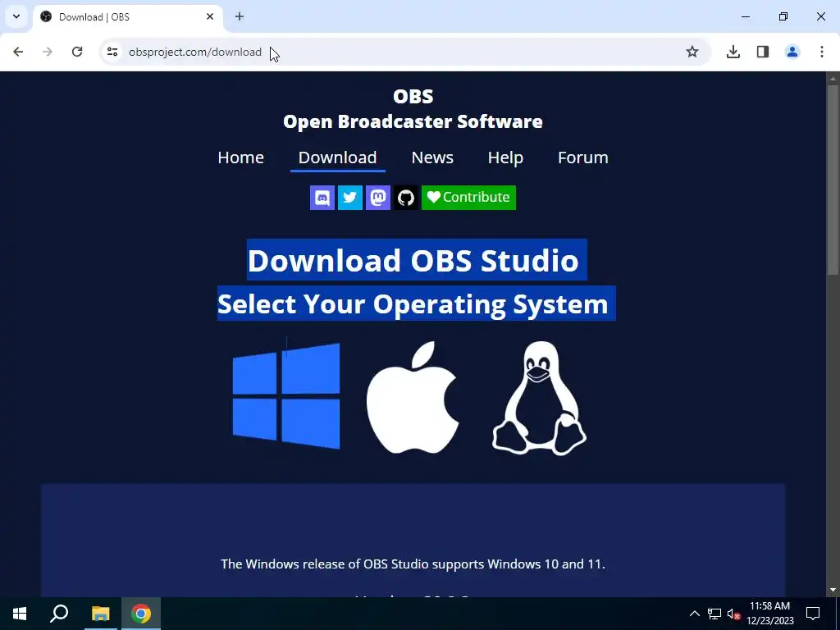Viewport: 840px width, 630px height.
Task: Select the Linux penguin logo
Action: [539, 398]
